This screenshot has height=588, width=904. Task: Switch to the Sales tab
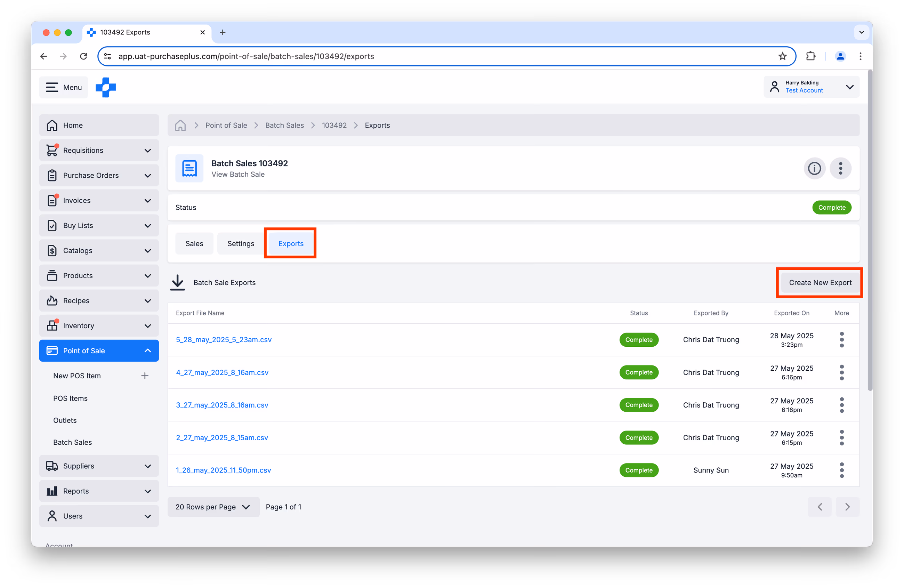pos(194,243)
